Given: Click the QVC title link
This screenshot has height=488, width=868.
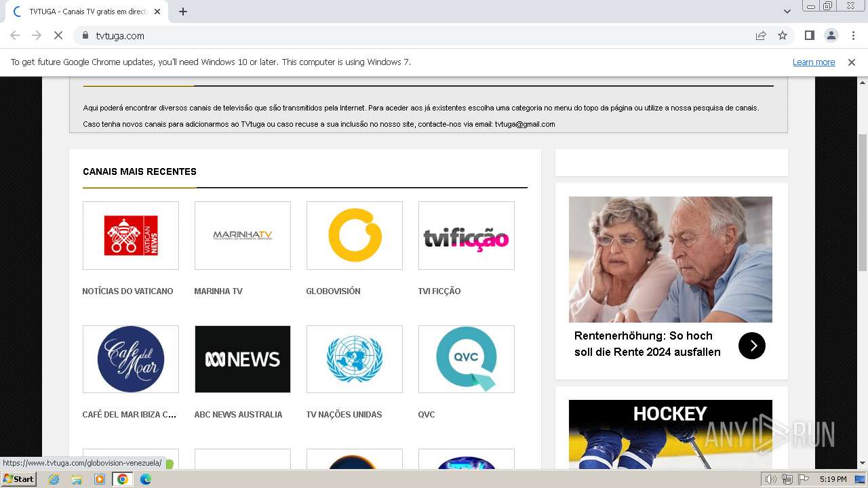Looking at the screenshot, I should 427,415.
